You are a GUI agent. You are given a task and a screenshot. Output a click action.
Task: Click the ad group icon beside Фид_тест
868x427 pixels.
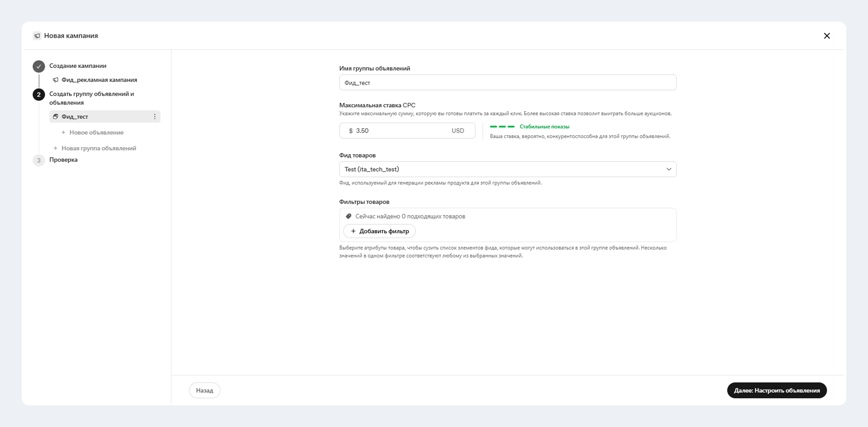55,117
